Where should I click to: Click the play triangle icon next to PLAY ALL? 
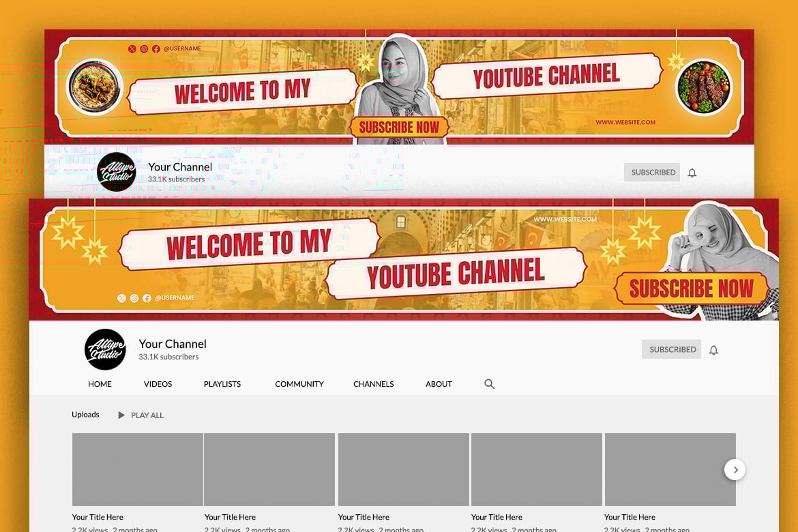tap(121, 415)
